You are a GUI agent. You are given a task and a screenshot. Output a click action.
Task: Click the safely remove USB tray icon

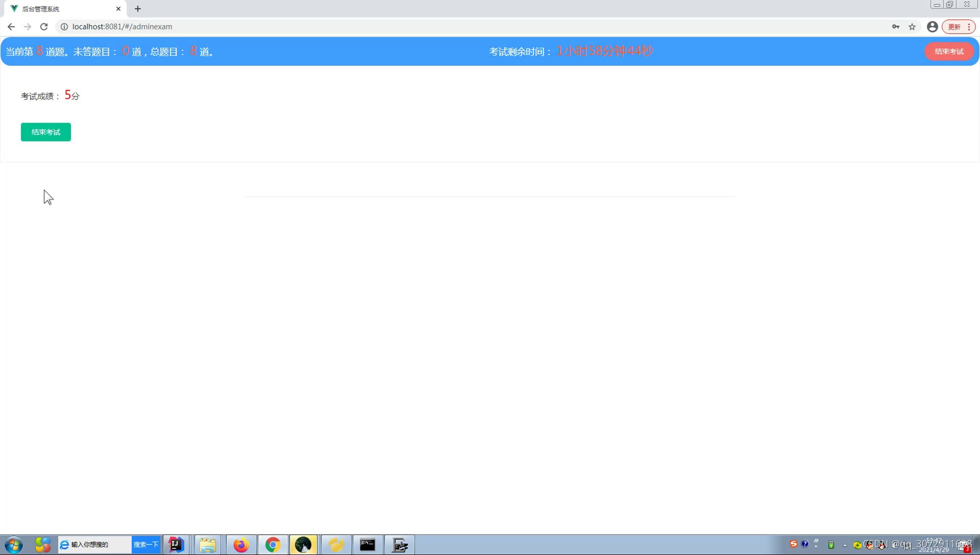point(831,545)
